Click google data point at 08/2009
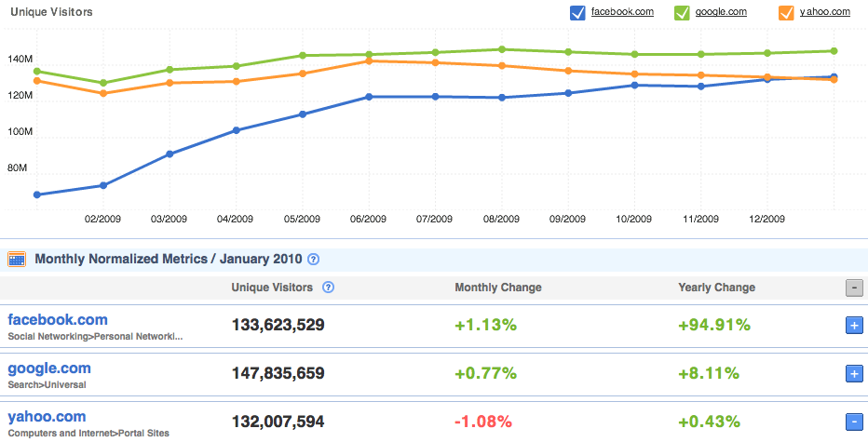The image size is (868, 442). click(x=502, y=49)
